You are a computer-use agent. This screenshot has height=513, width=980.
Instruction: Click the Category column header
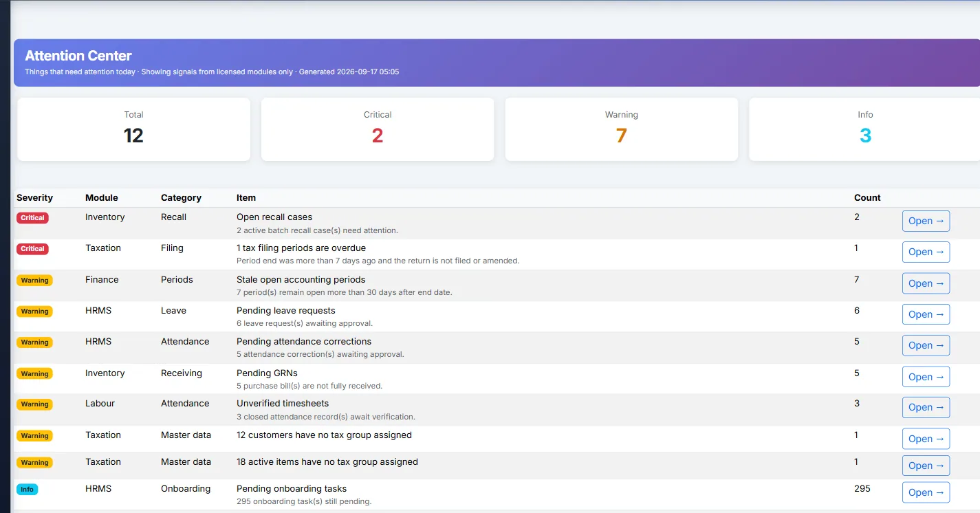(181, 197)
